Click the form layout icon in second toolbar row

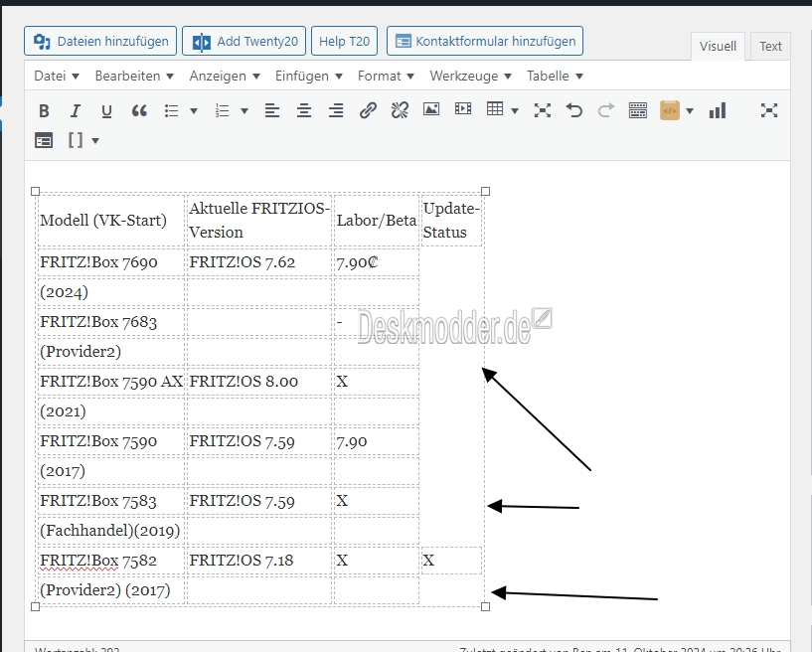[x=44, y=140]
